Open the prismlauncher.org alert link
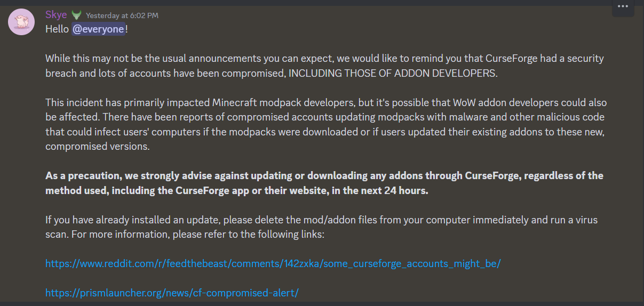 [x=172, y=293]
